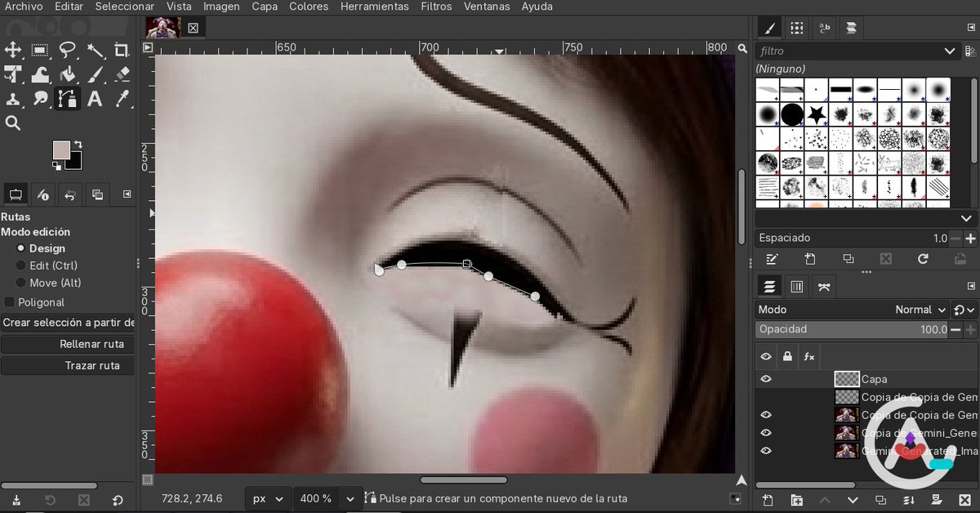Activate the Fuzzy Select magic wand tool
The width and height of the screenshot is (980, 513).
point(96,50)
